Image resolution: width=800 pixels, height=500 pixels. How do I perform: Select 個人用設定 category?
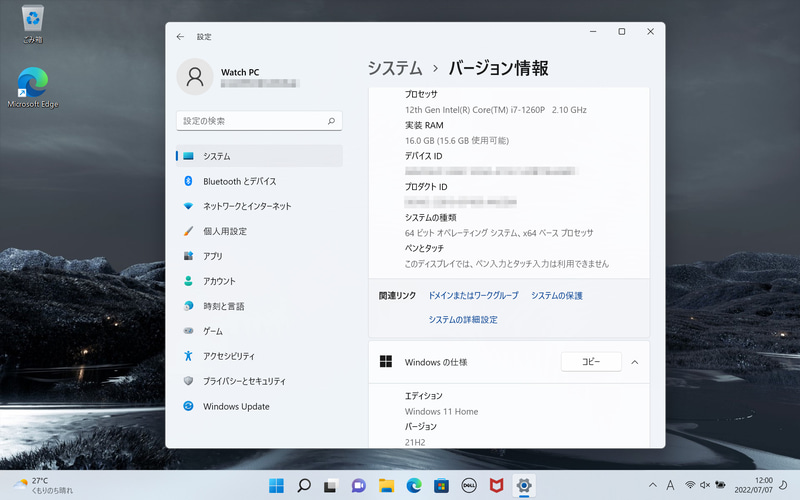point(259,231)
